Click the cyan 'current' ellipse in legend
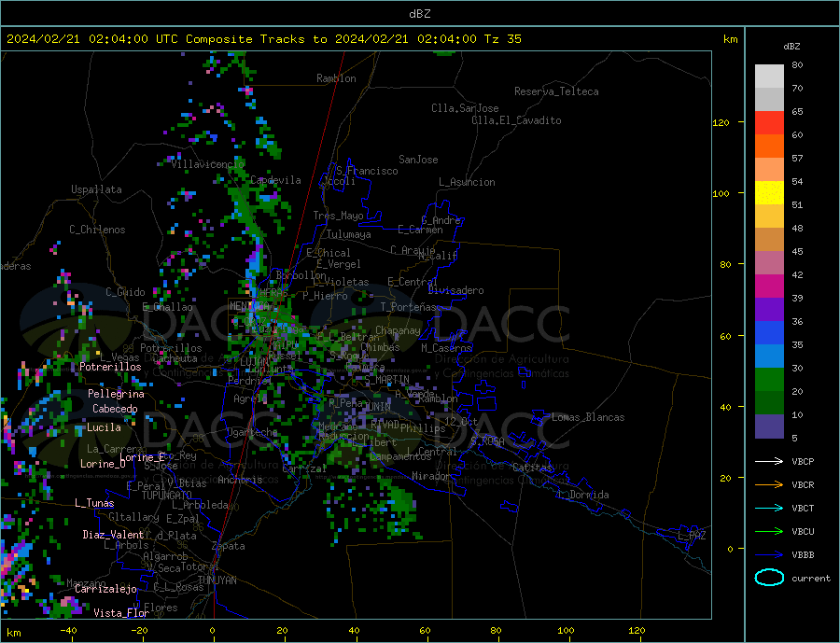Screen dimensions: 840x643 point(769,578)
